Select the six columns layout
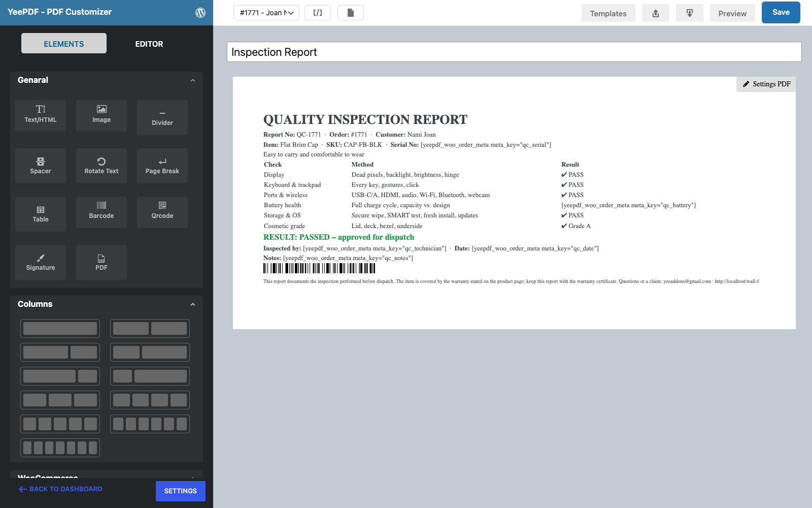This screenshot has height=508, width=812. pyautogui.click(x=150, y=424)
